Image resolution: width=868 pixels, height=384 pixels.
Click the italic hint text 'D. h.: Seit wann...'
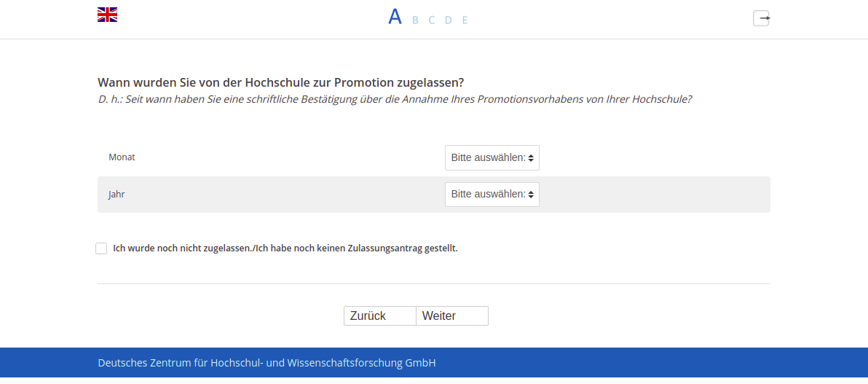(x=395, y=100)
